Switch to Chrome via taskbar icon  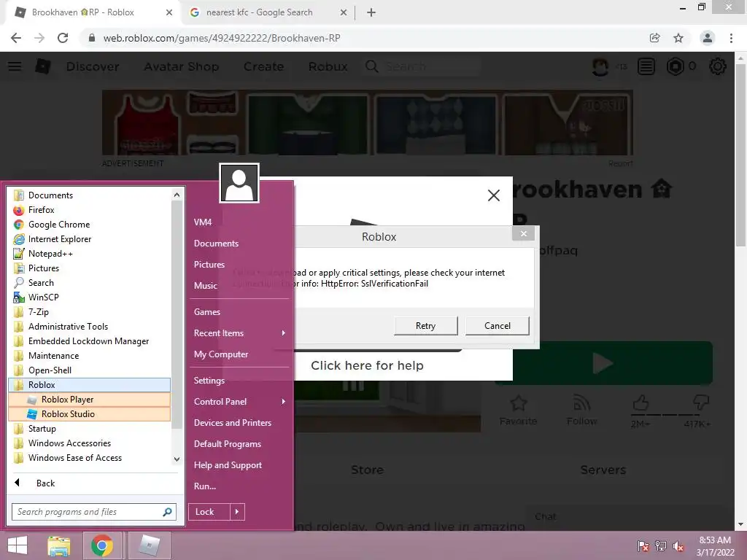(x=101, y=545)
